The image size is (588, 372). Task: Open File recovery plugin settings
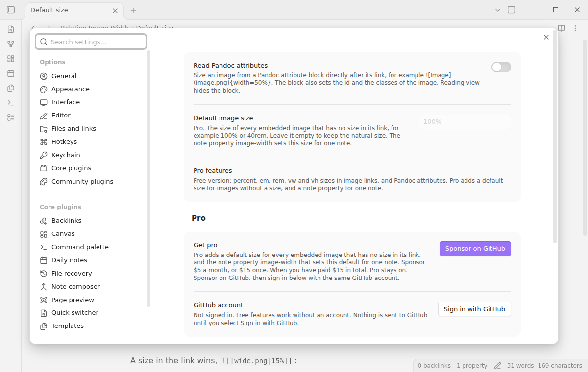pos(91,274)
